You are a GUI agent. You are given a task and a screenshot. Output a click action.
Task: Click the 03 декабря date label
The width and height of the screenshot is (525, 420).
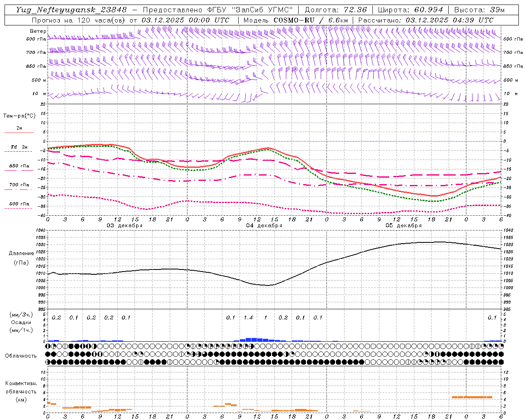coord(125,226)
